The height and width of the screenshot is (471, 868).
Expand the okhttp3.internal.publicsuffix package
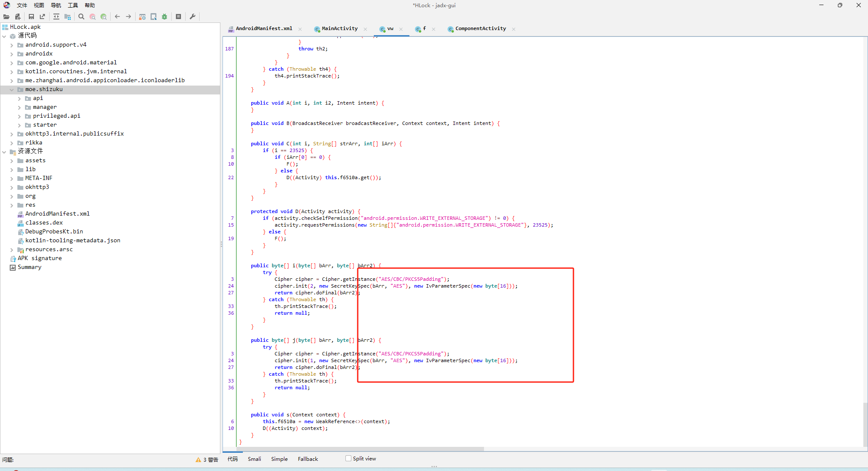pos(12,134)
